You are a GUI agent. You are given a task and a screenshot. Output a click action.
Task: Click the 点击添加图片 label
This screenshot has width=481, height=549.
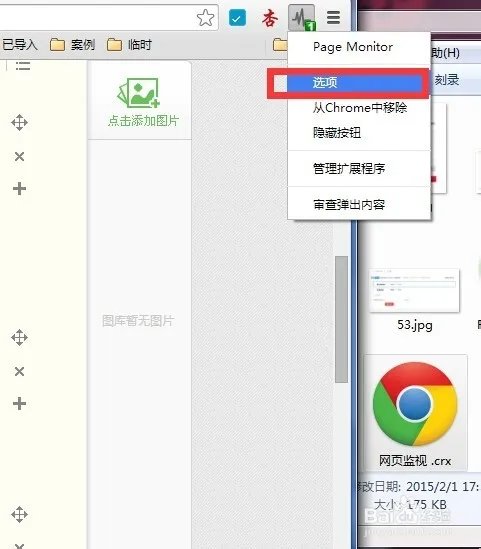tap(143, 121)
